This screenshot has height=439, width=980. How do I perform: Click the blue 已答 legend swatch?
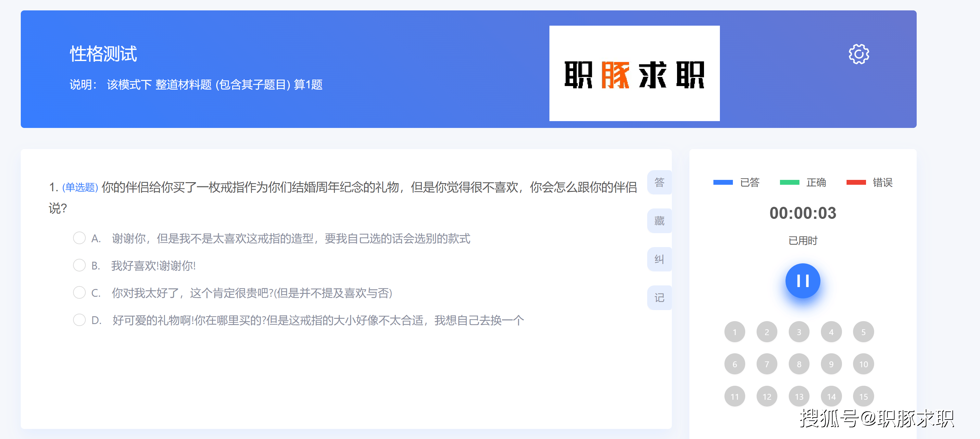[722, 182]
